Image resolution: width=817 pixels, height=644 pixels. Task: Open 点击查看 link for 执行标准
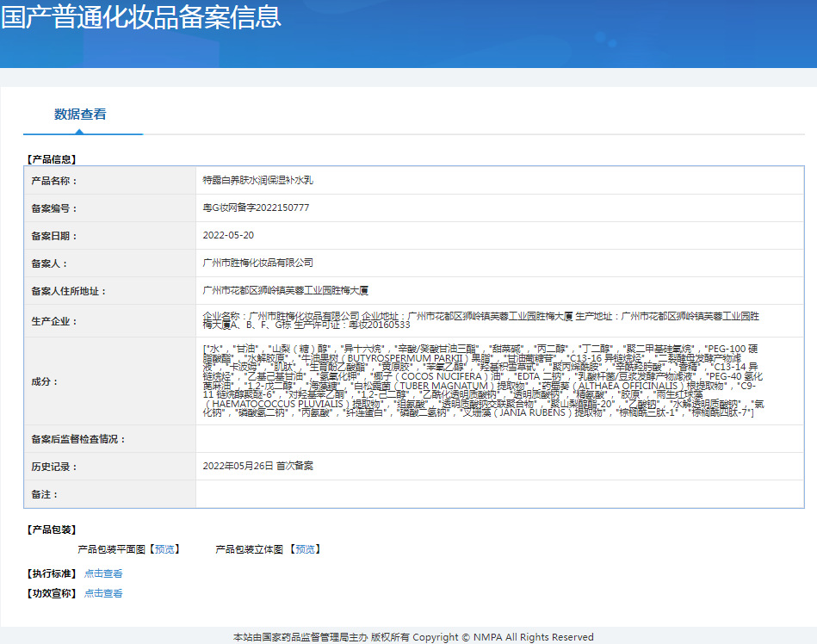click(103, 573)
